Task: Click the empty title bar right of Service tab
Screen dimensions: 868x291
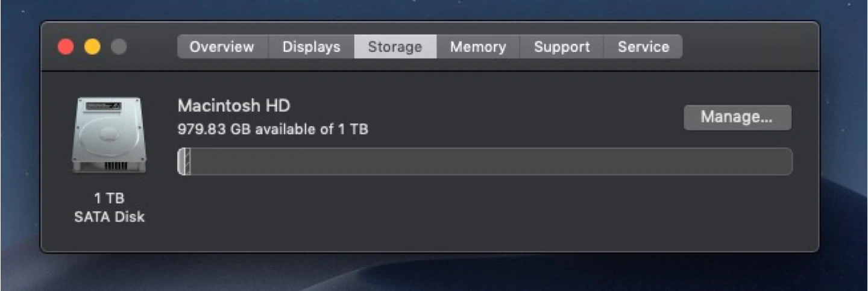Action: (747, 47)
